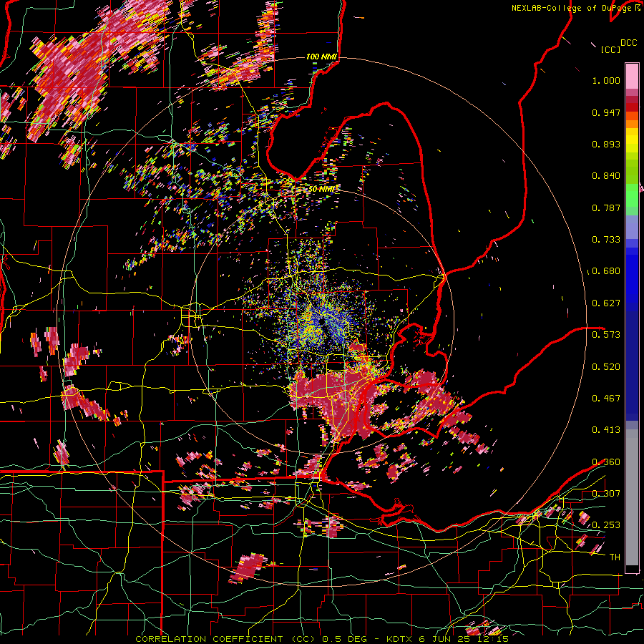Select the 0.467 scale value
Image resolution: width=644 pixels, height=644 pixels.
tap(606, 398)
